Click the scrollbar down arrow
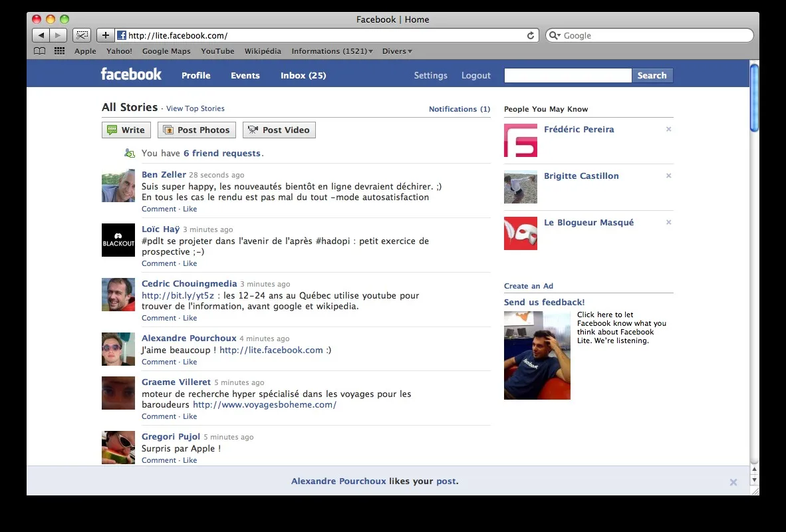Viewport: 786px width, 532px height. [754, 480]
